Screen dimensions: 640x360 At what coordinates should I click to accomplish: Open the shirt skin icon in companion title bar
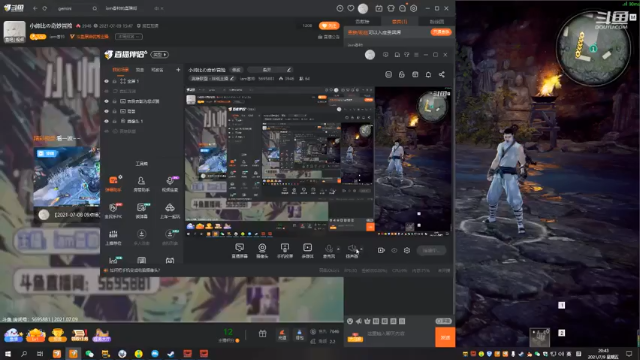point(407,55)
